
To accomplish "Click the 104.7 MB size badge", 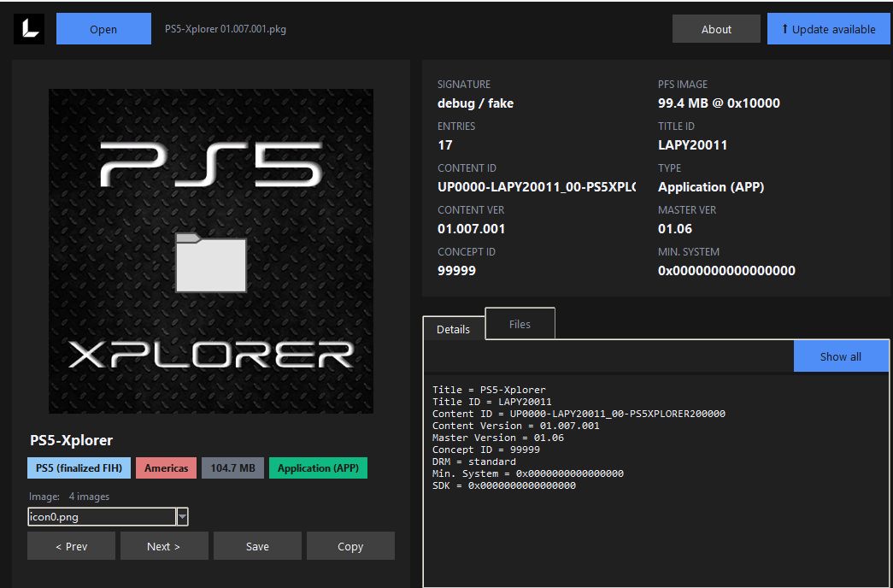I will 233,467.
